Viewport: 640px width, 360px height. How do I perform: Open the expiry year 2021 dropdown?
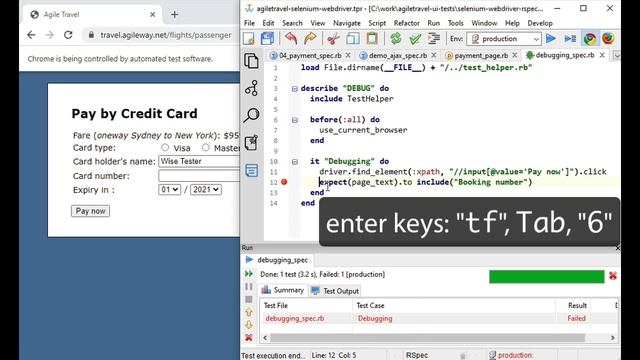click(x=206, y=189)
